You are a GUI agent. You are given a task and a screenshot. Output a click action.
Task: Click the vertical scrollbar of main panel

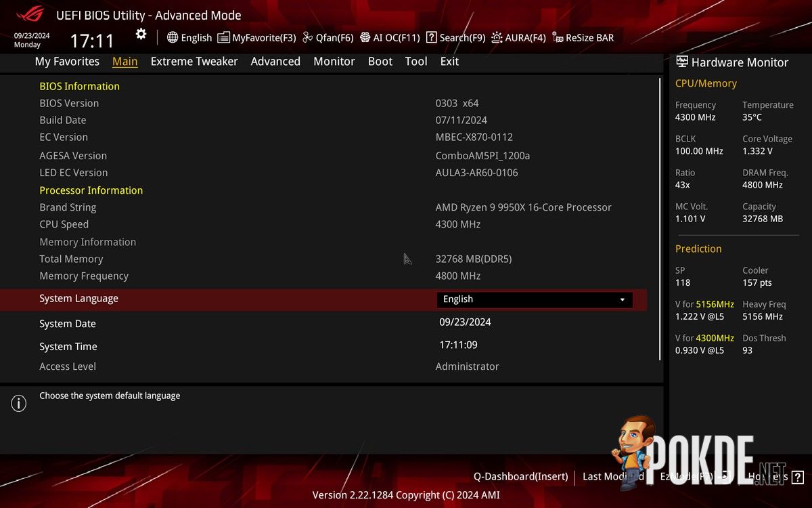(x=660, y=219)
